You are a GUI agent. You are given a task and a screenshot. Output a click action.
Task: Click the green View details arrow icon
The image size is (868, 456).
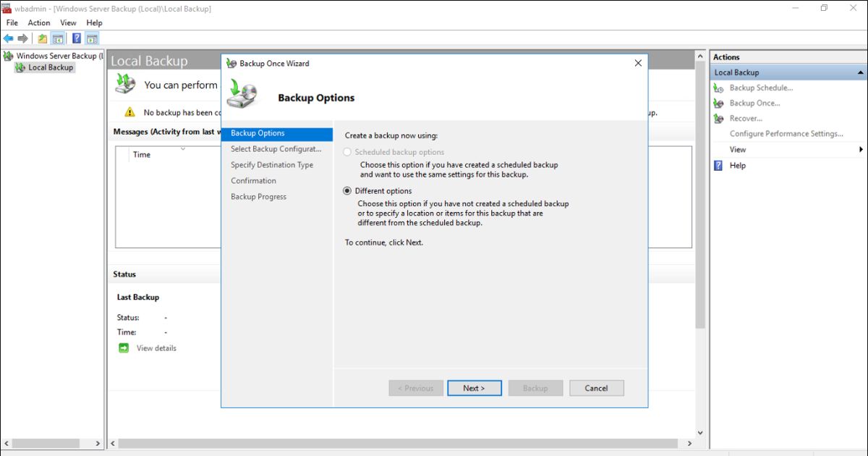point(124,348)
